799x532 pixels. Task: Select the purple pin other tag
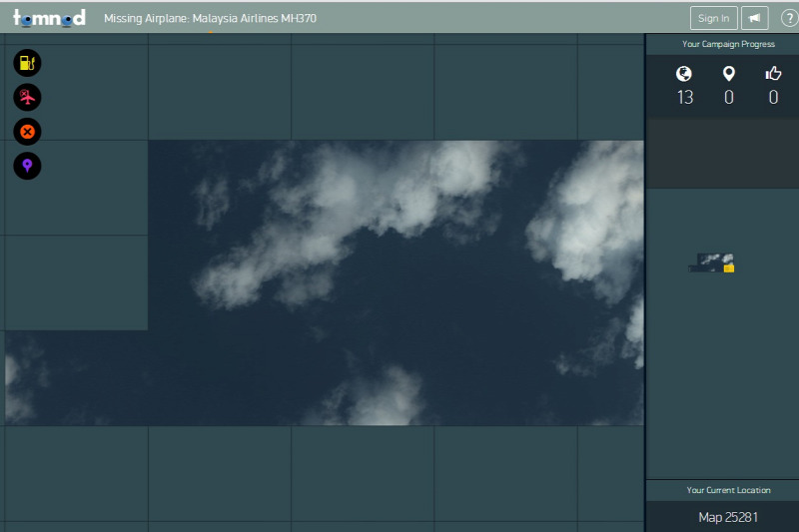coord(27,166)
